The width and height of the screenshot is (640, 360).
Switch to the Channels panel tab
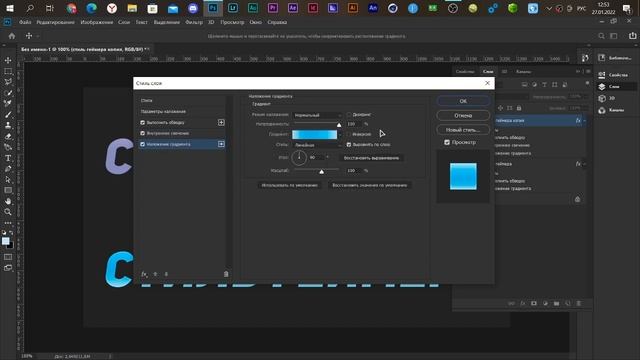point(523,71)
